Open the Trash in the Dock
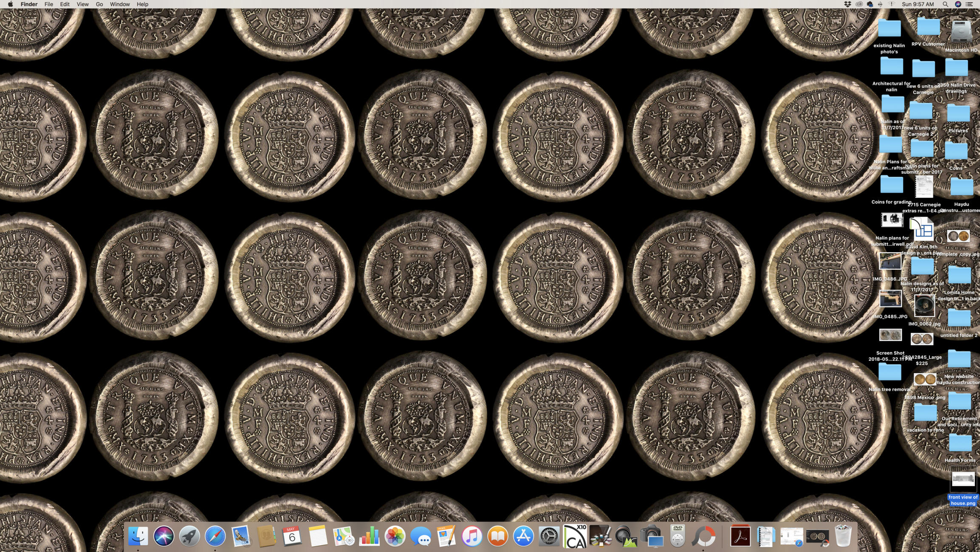This screenshot has height=552, width=980. 843,536
